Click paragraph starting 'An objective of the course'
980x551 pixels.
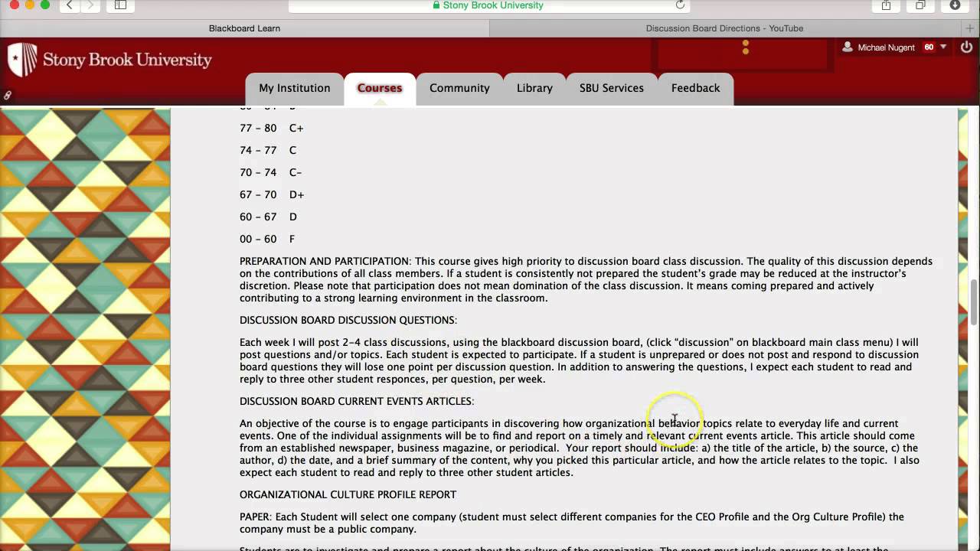580,448
